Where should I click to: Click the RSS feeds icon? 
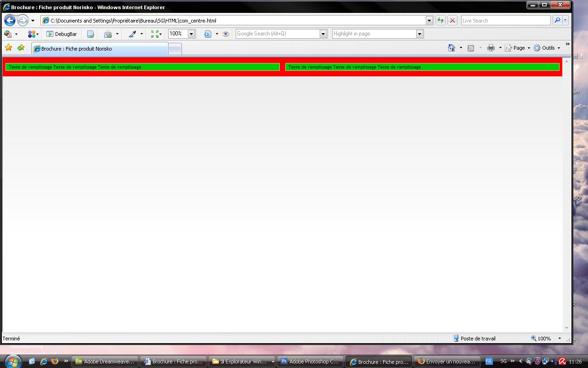click(x=471, y=48)
